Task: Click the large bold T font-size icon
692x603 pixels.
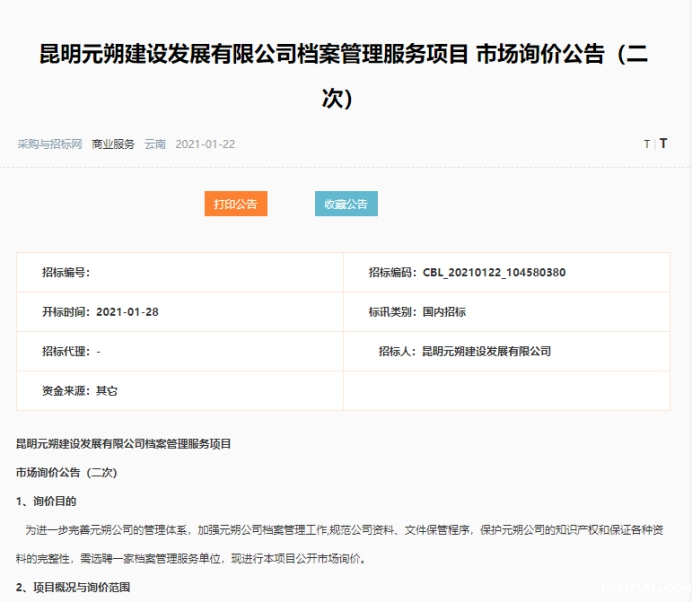Action: coord(663,143)
